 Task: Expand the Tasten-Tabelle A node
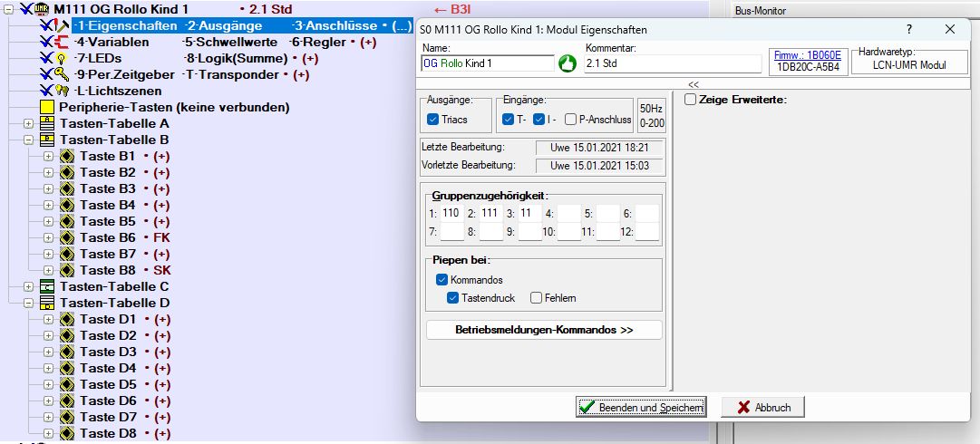point(28,123)
